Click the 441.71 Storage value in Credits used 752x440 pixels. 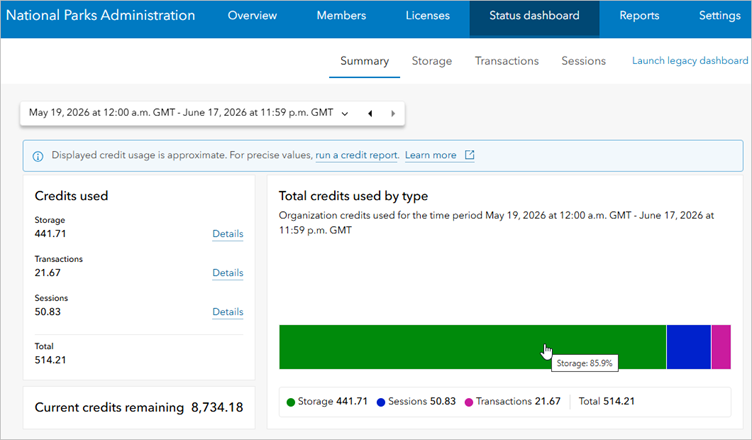click(x=50, y=234)
